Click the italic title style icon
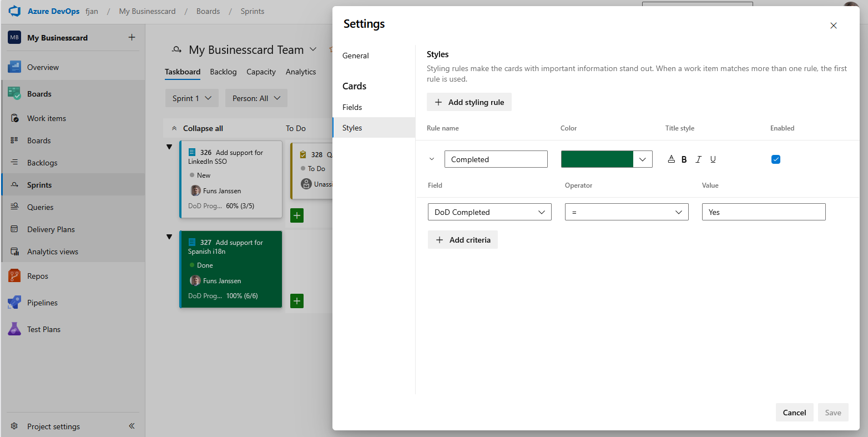 [698, 159]
